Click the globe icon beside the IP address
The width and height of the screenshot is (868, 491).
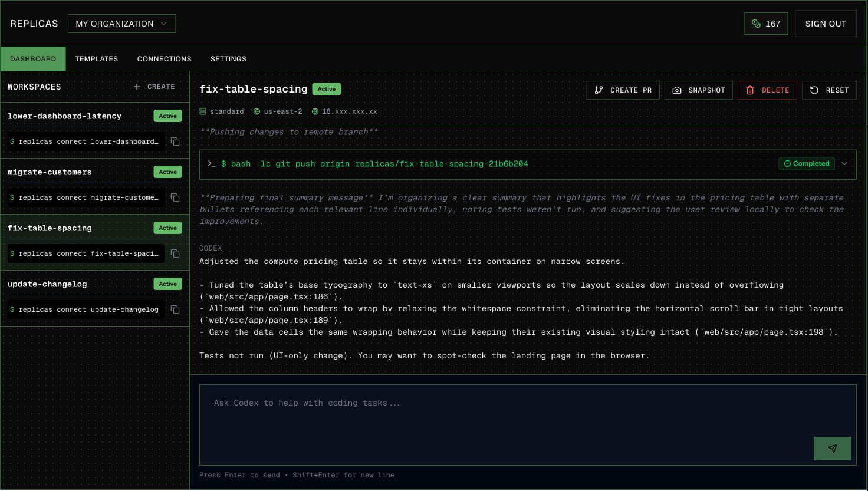pyautogui.click(x=315, y=111)
